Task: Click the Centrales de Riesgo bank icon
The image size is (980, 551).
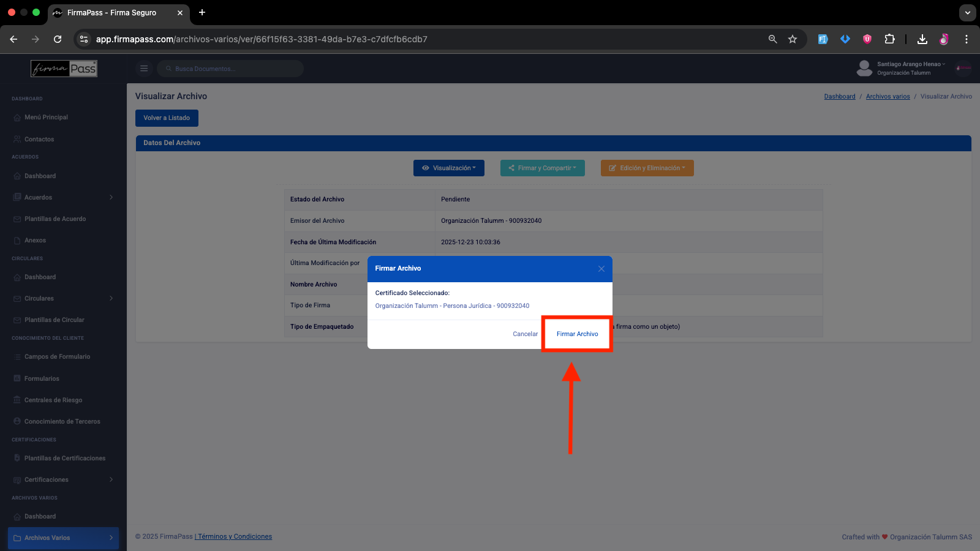Action: pos(17,400)
